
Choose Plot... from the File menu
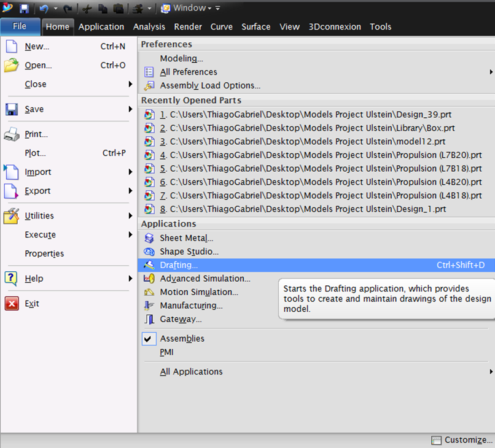coord(68,153)
